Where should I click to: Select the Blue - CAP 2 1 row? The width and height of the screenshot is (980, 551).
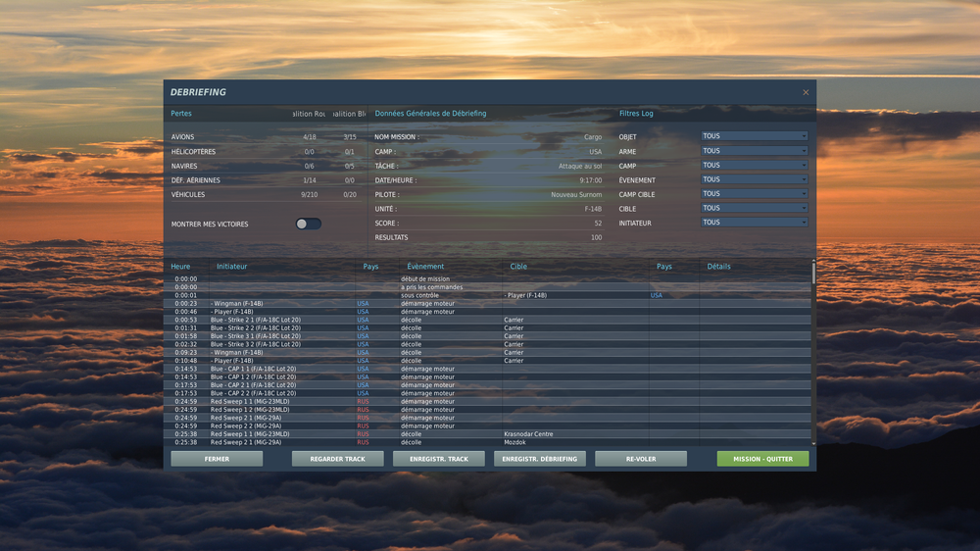487,385
